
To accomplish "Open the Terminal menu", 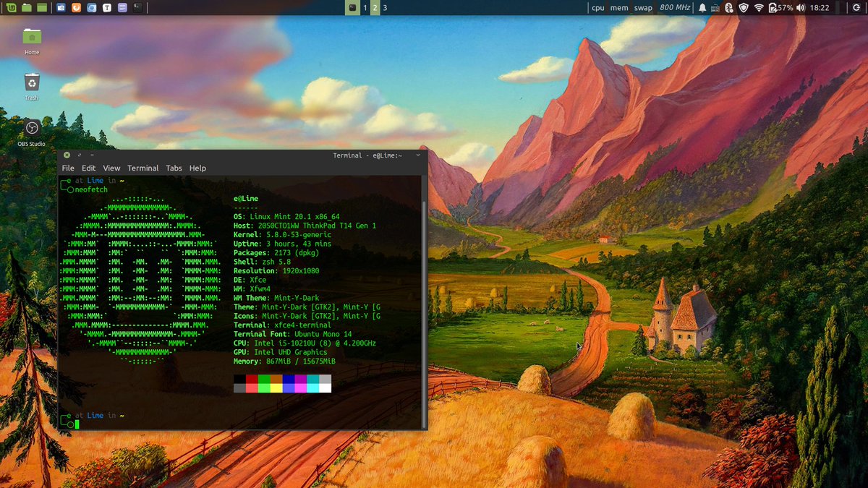I will pos(142,168).
